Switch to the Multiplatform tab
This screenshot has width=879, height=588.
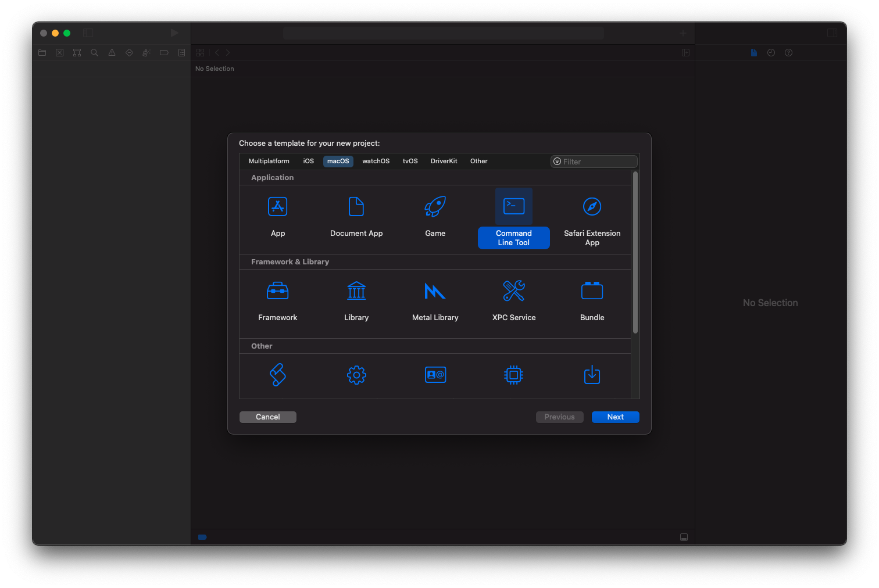tap(269, 162)
